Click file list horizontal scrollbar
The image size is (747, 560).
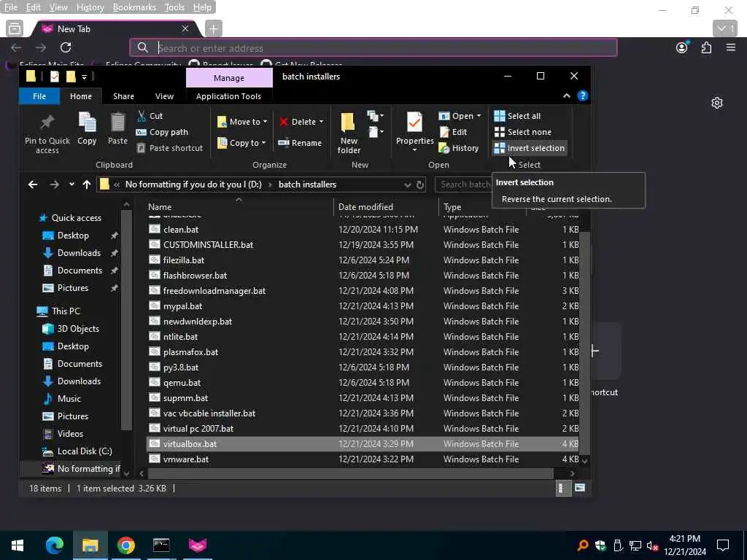click(350, 473)
